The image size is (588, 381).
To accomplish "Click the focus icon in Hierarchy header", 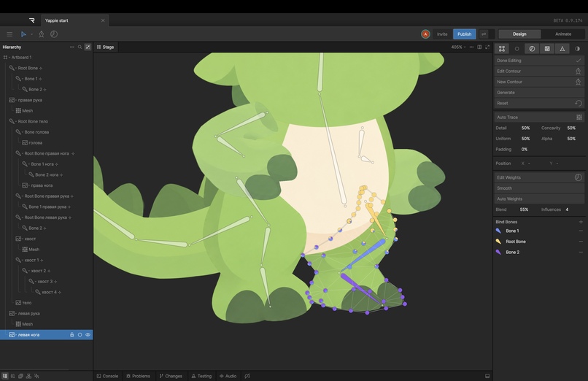I will (88, 47).
